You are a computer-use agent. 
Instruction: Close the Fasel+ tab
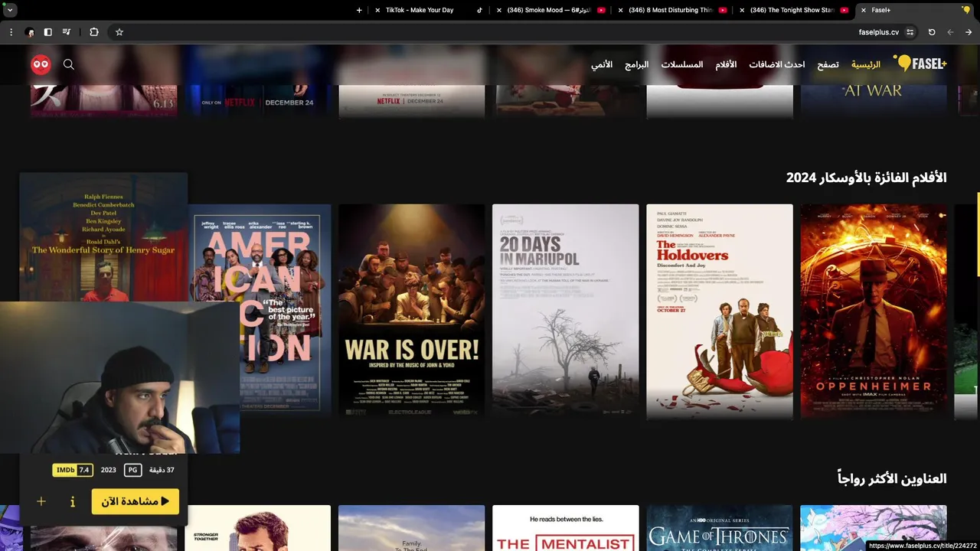tap(864, 10)
